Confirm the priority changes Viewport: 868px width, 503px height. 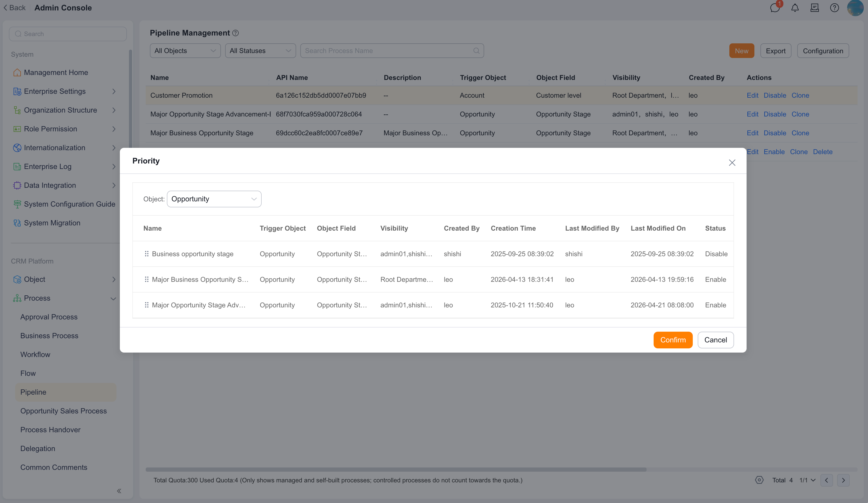[x=673, y=340]
